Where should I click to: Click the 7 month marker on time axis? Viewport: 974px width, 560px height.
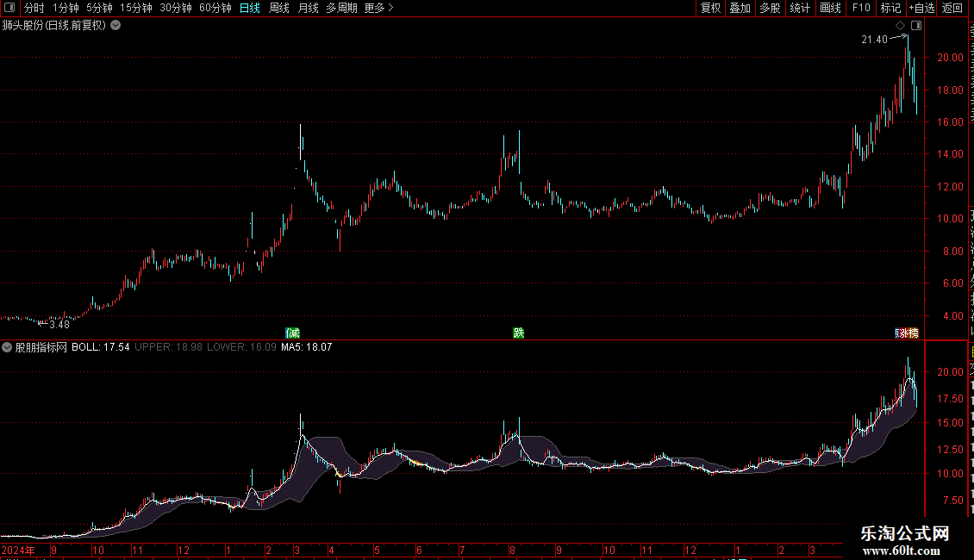coord(462,550)
